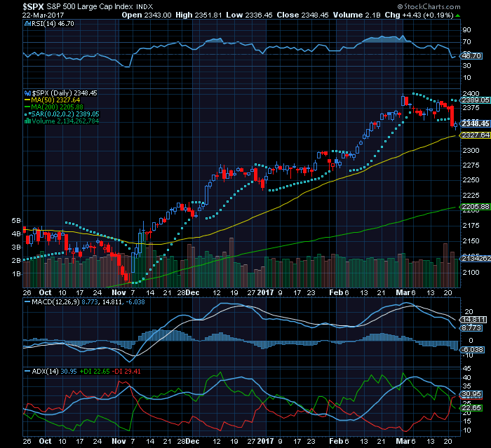Click the 1B volume axis label
The width and height of the screenshot is (491, 448).
tap(16, 274)
